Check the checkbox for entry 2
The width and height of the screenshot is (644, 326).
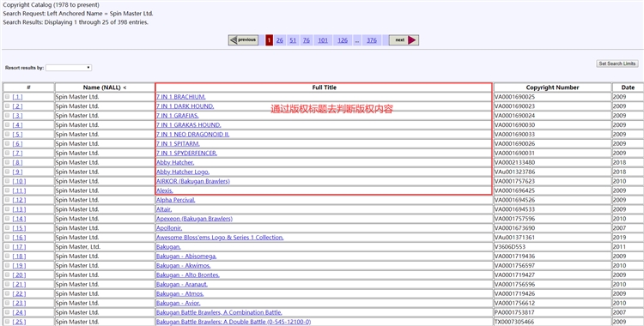click(x=7, y=106)
